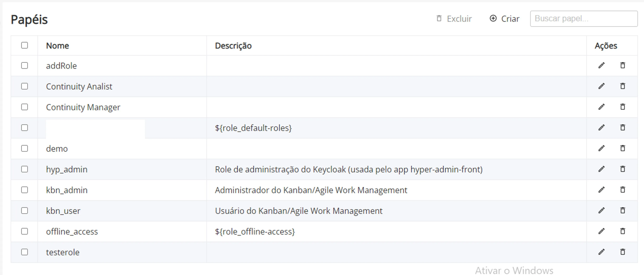Delete the kbn_admin role
Viewport: 644px width, 275px height.
[623, 190]
